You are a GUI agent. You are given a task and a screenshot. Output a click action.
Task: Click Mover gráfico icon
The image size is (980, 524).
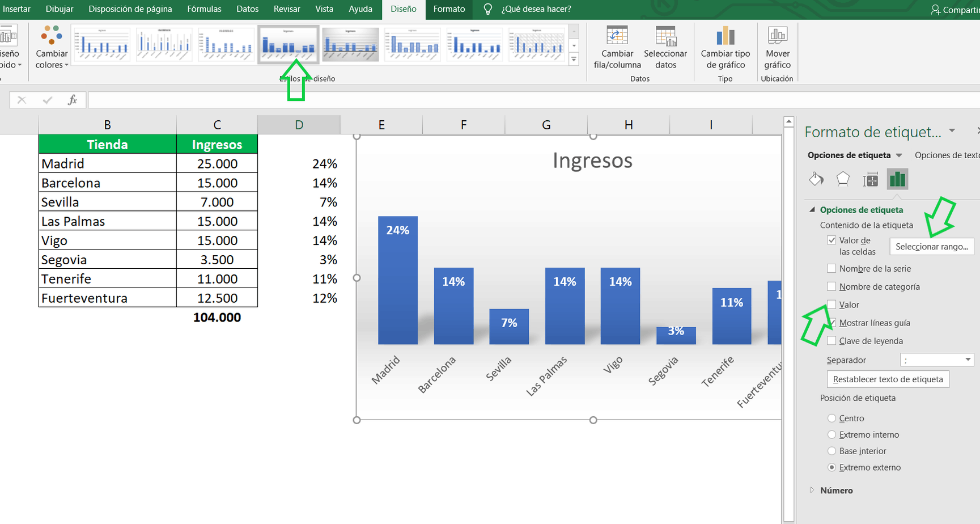(778, 35)
